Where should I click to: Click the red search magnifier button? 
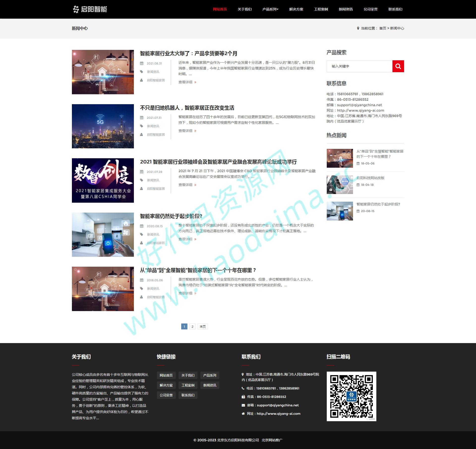(398, 66)
